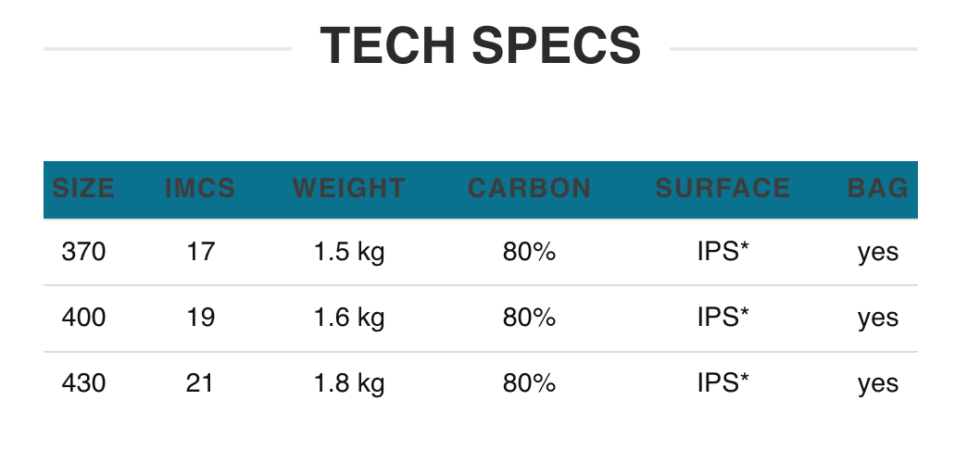The width and height of the screenshot is (980, 450).
Task: Select the CARBON column header
Action: tap(529, 189)
